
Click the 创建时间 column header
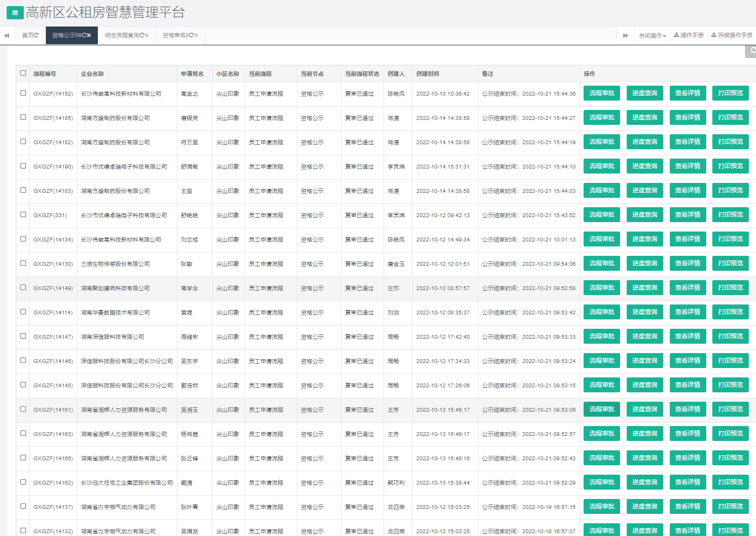[428, 73]
